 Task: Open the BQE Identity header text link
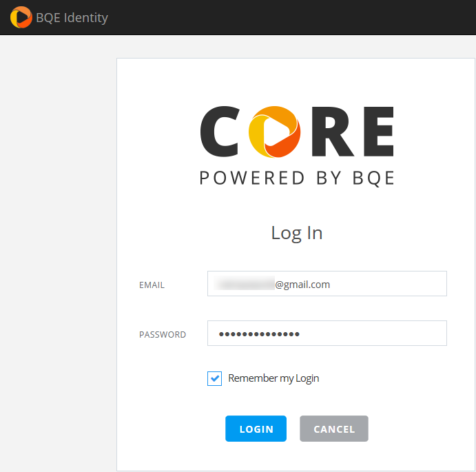click(72, 18)
